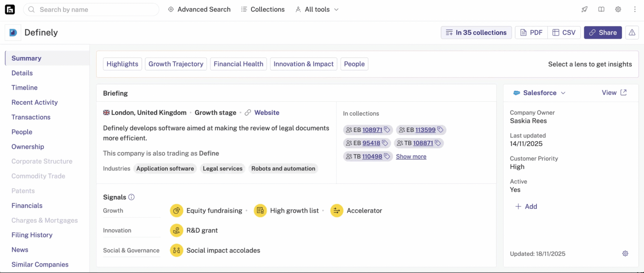
Task: Click the High growth list signal icon
Action: coord(260,210)
